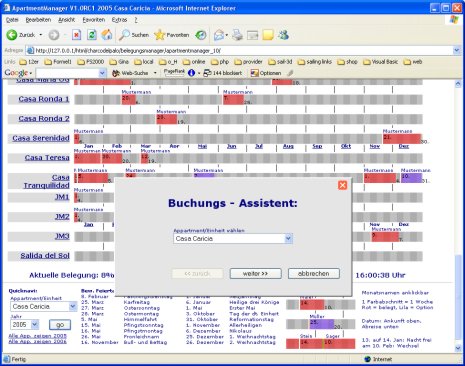Open Favoriten star icon
This screenshot has height=366, width=465.
point(159,35)
